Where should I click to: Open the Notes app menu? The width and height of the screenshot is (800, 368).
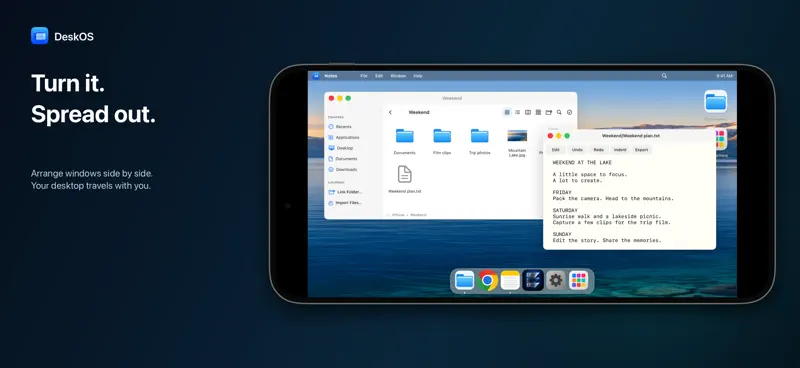pyautogui.click(x=331, y=76)
